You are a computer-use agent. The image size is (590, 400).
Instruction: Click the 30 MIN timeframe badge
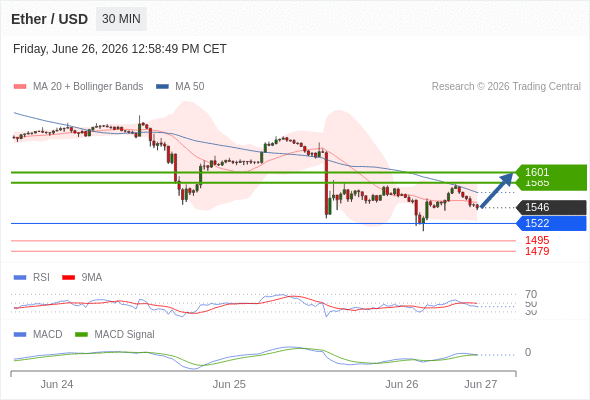pos(121,19)
